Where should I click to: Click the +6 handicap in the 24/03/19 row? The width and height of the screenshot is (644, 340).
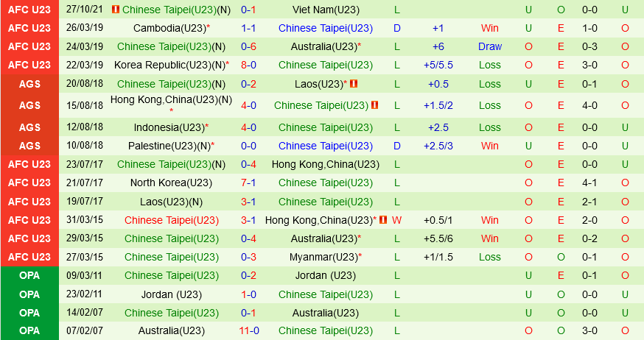tap(438, 46)
